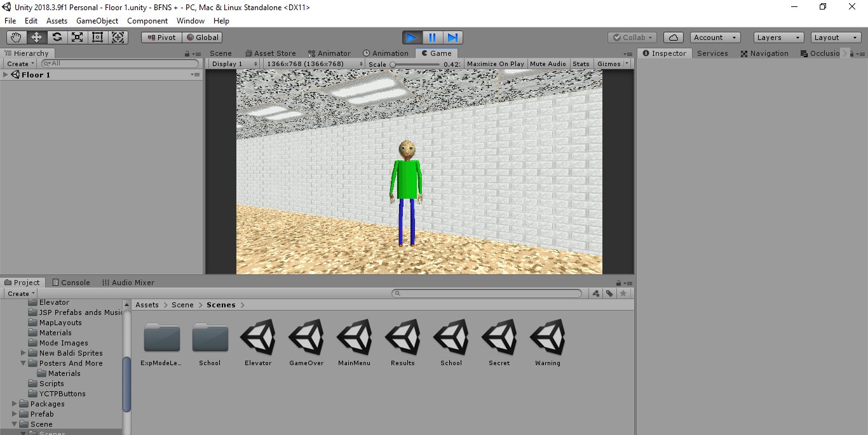Expand the New Baldi Sprites folder
Viewport: 868px width, 435px height.
click(x=24, y=353)
